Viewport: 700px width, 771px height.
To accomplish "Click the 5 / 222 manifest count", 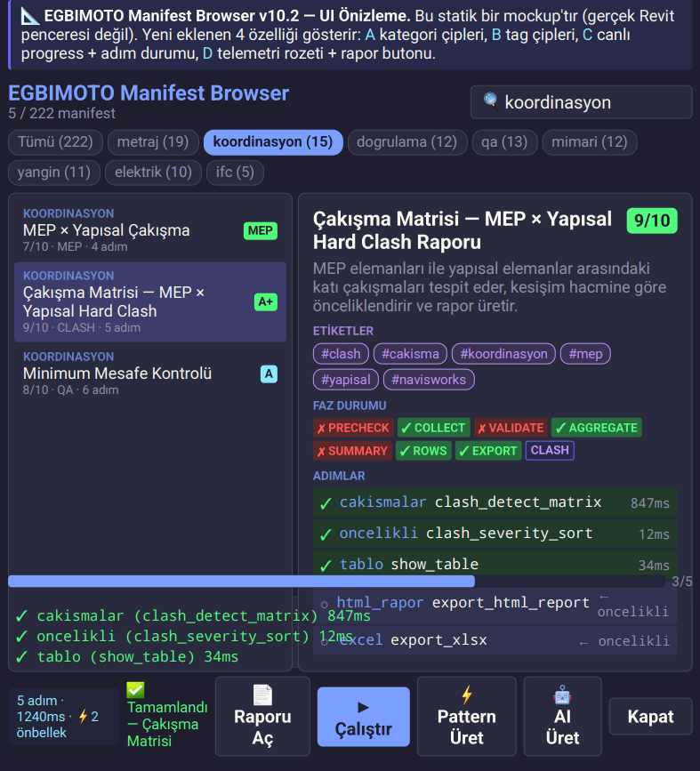I will 61,114.
